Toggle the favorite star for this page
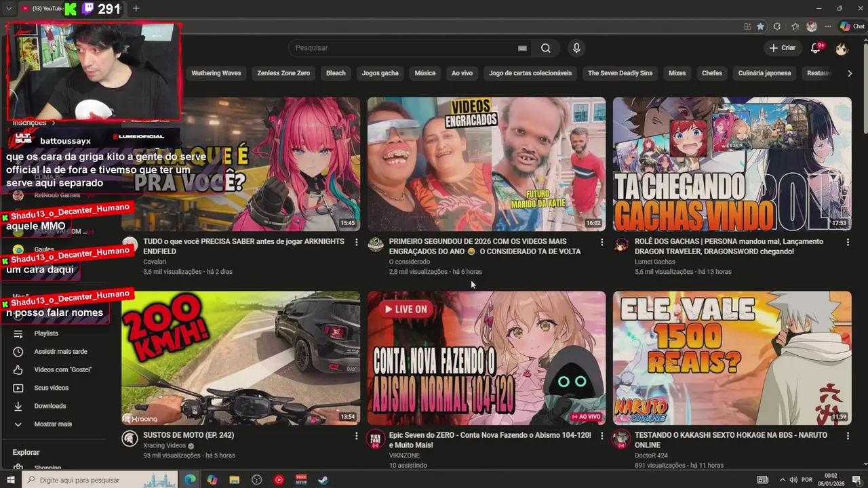Viewport: 868px width, 488px height. [x=760, y=26]
